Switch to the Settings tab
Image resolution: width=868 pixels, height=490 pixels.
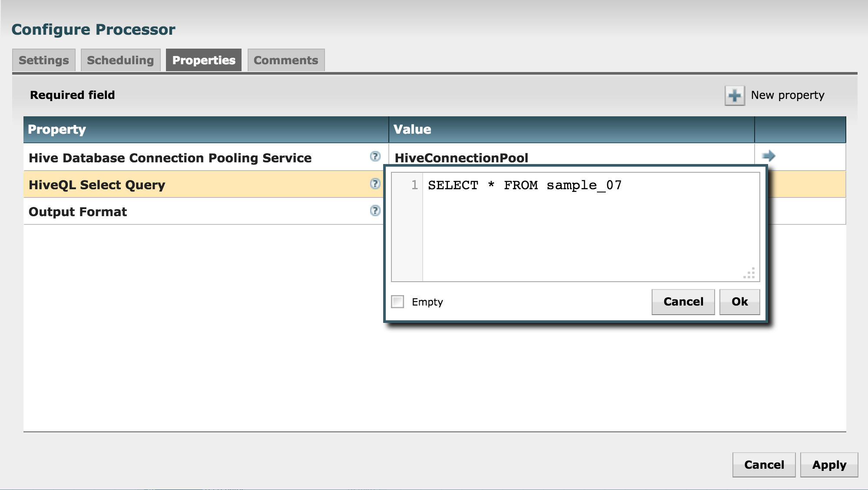click(x=43, y=59)
